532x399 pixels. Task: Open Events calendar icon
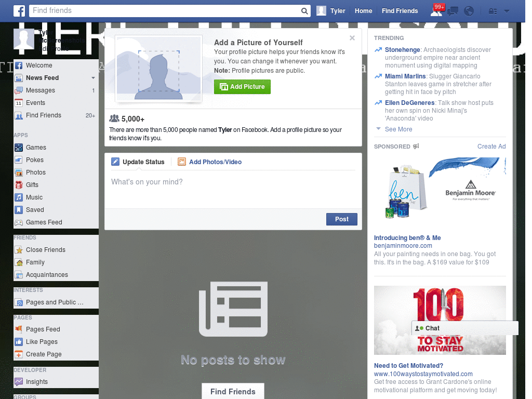(x=19, y=103)
